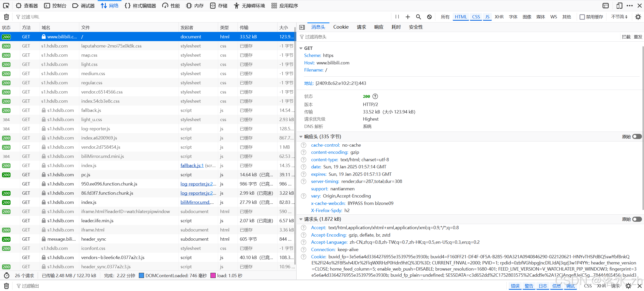This screenshot has width=644, height=291.
Task: Sort by the 传输 column header
Action: click(257, 27)
